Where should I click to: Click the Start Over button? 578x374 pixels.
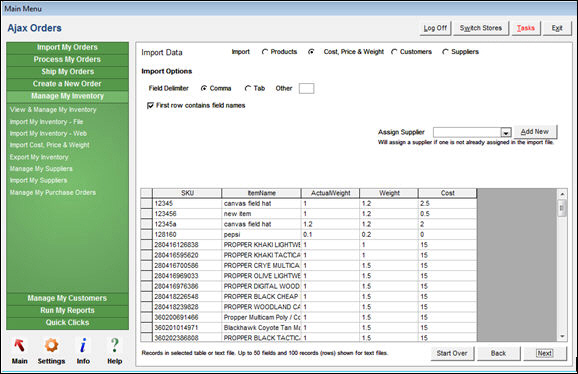[452, 353]
